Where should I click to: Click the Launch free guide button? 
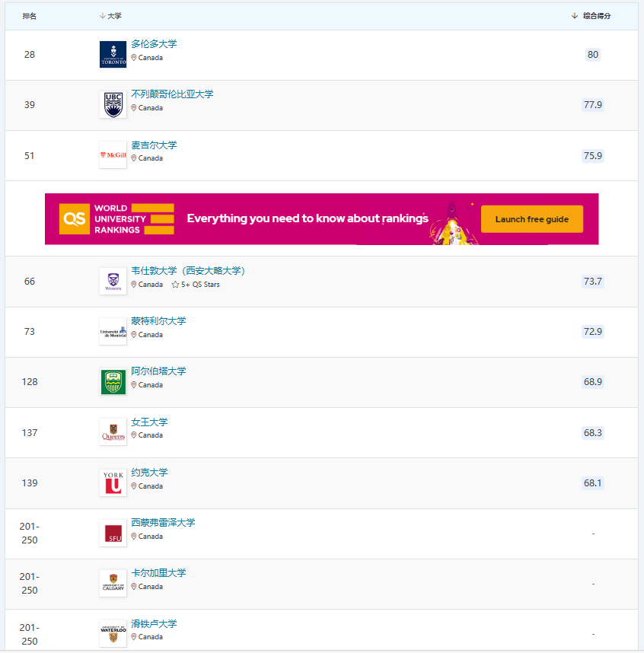tap(531, 219)
